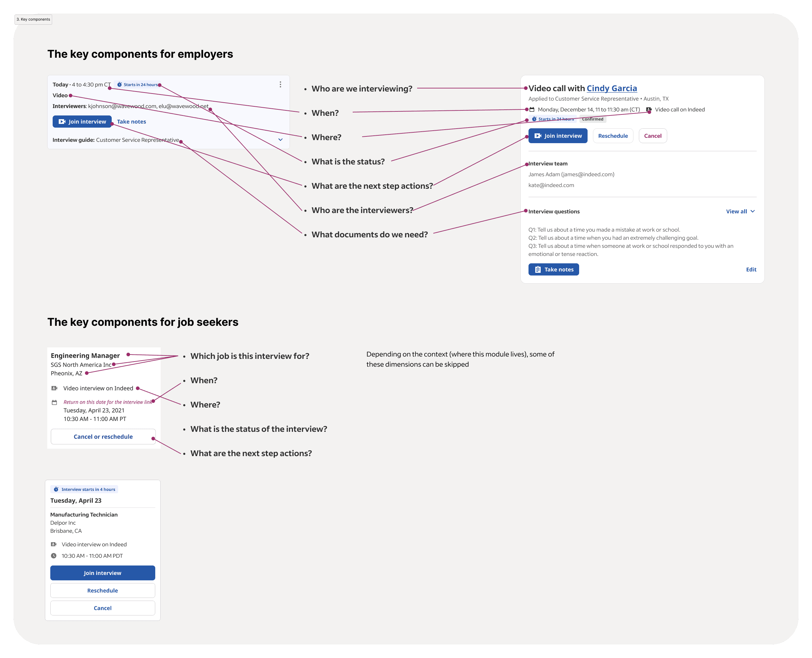Screen dimensions: 812x658
Task: Click video camera icon next to Video call on Indeed
Action: point(649,109)
